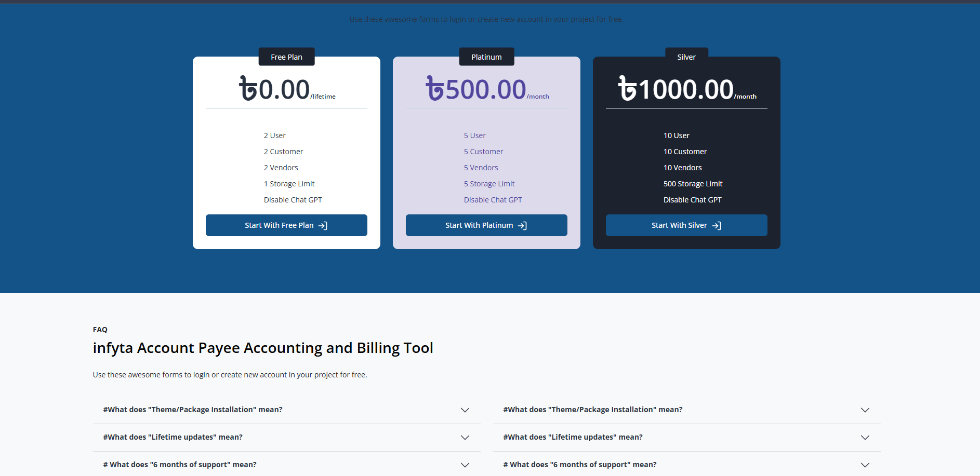Select the "Platinum" plan header label
The height and width of the screenshot is (476, 980).
pyautogui.click(x=486, y=57)
